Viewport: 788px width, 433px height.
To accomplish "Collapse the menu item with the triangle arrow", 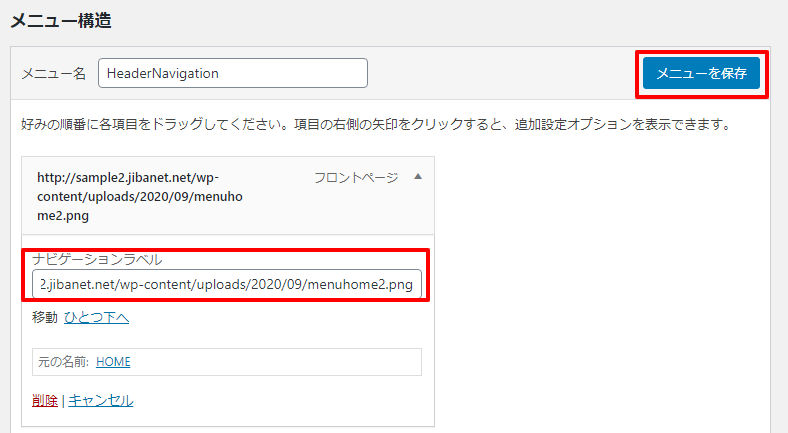I will point(418,176).
